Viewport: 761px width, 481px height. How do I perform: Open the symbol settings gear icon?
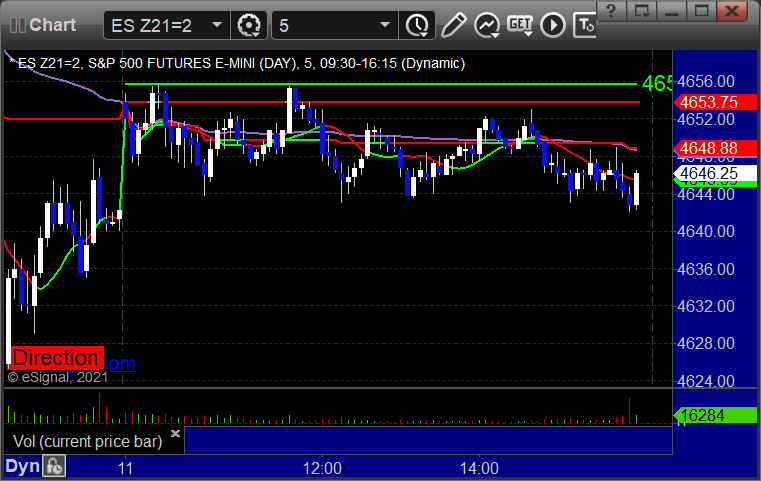248,25
